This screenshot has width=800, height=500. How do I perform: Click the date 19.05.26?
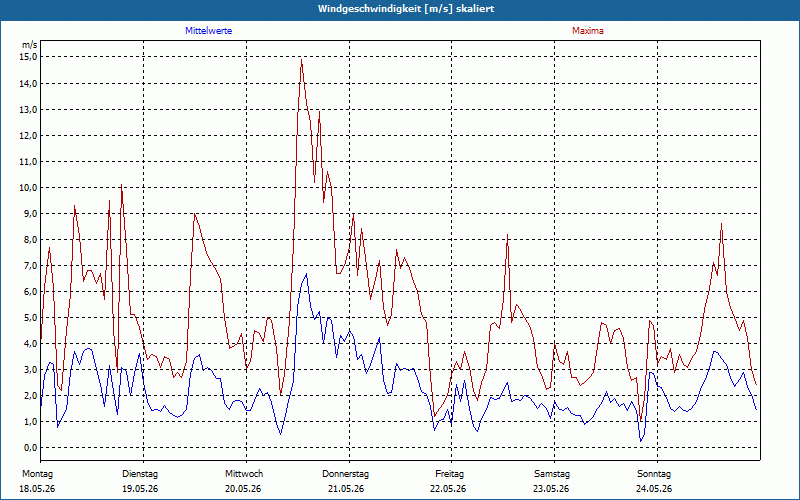tap(140, 489)
